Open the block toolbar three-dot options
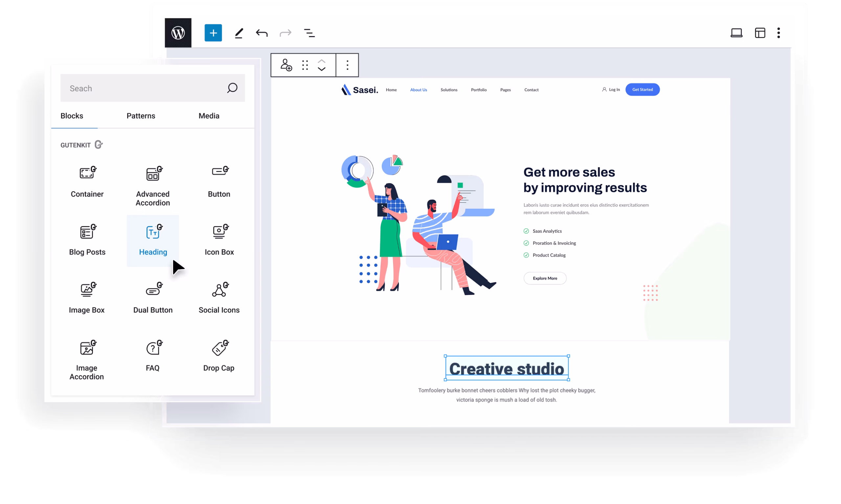The height and width of the screenshot is (504, 841). click(x=347, y=65)
